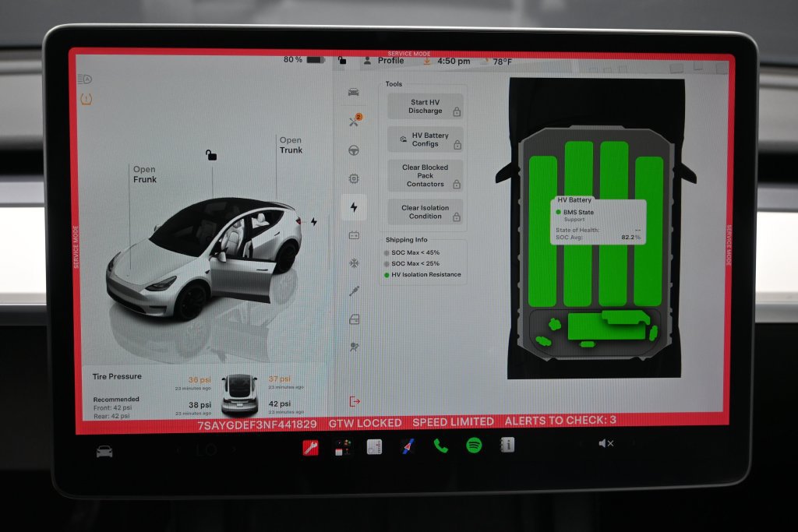
Task: Tap the BMS State entry in the HV Battery popup
Action: pos(574,212)
